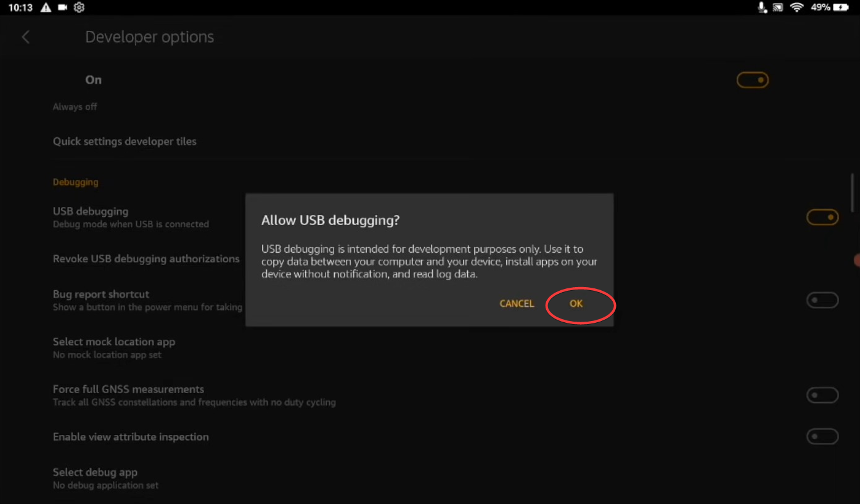860x504 pixels.
Task: Click the battery charging icon
Action: [841, 7]
